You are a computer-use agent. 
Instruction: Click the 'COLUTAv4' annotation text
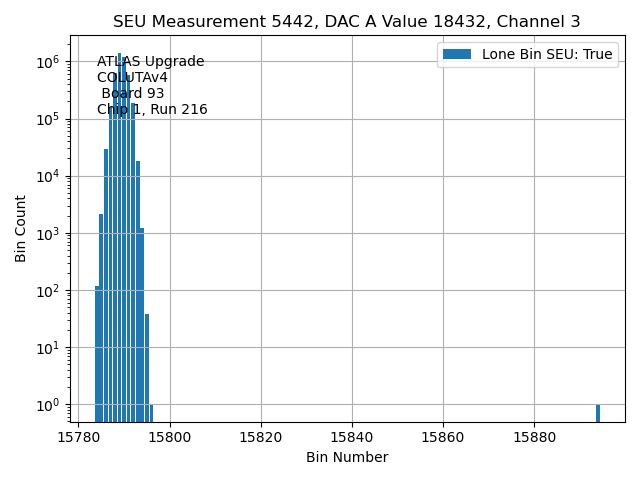click(132, 78)
